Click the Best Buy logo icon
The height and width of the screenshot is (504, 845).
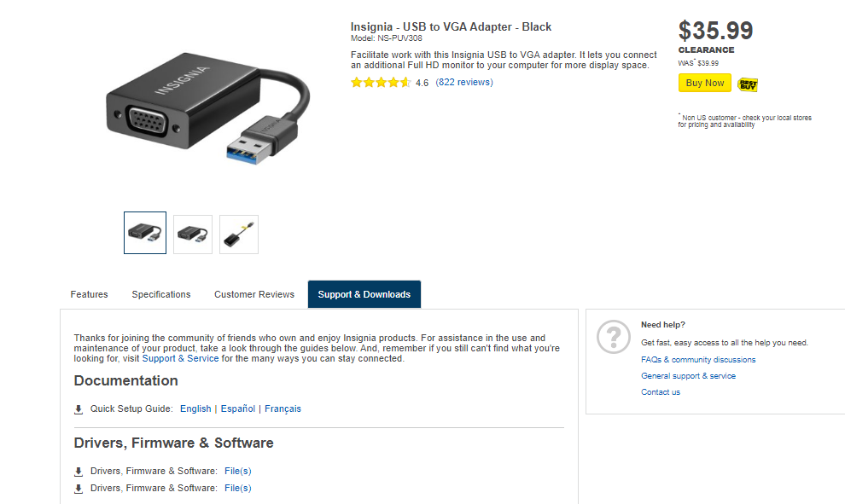(748, 84)
